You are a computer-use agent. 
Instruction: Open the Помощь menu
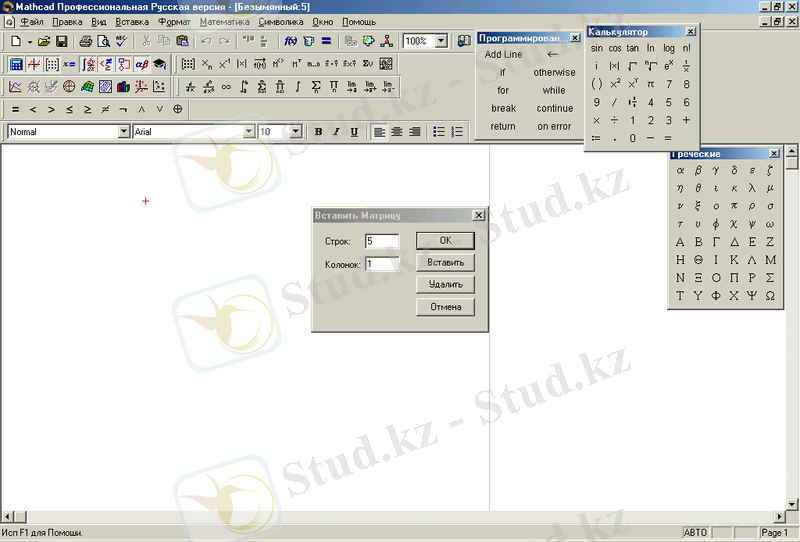(359, 22)
